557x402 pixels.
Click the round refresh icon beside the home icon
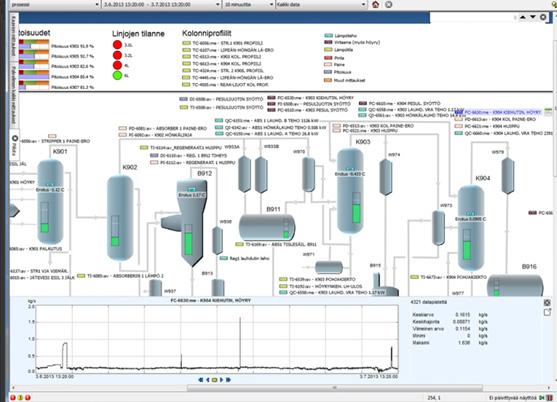389,5
